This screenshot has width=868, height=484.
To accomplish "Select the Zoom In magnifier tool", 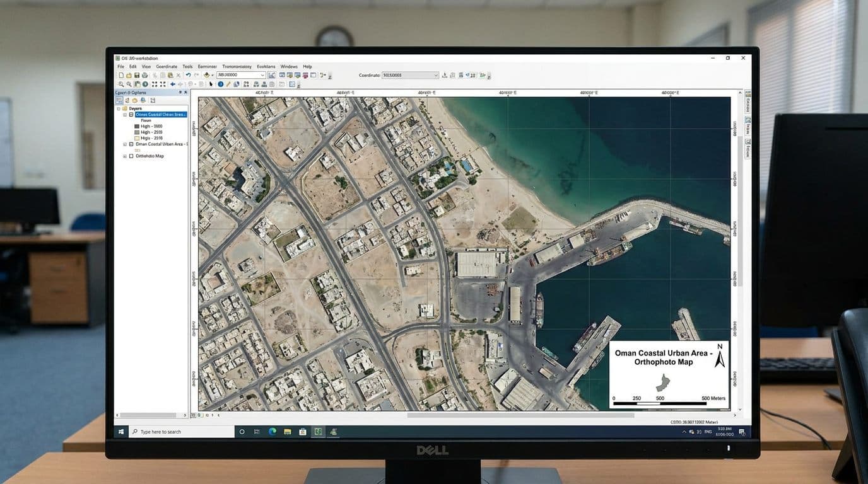I will (120, 84).
